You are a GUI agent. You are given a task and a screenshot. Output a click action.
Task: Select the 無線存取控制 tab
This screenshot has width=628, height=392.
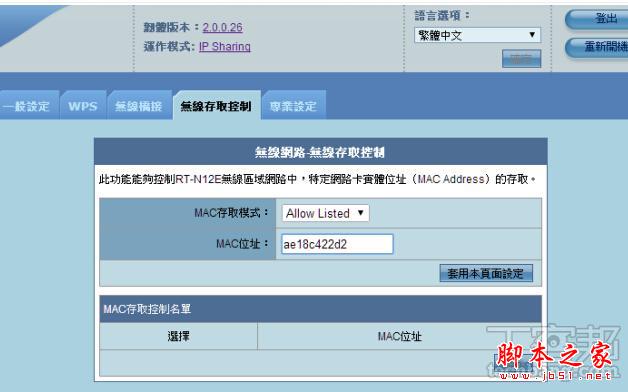(x=217, y=106)
